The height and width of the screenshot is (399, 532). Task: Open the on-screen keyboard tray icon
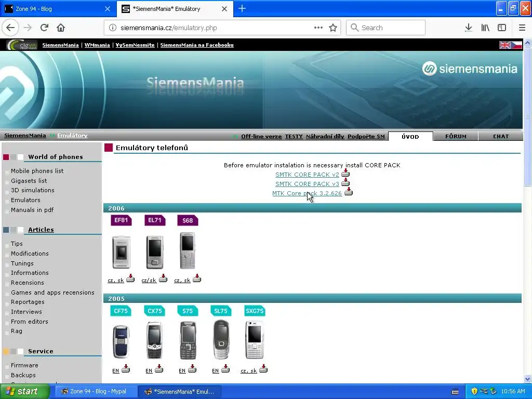(x=455, y=392)
